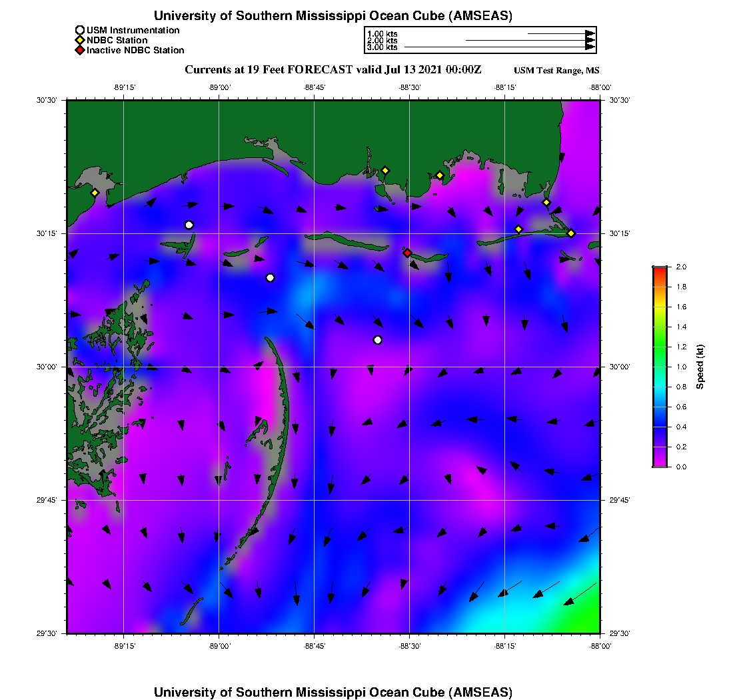The width and height of the screenshot is (733, 700).
Task: Select the coastal NDBC diamond just east of 88°30'
Action: pos(439,175)
